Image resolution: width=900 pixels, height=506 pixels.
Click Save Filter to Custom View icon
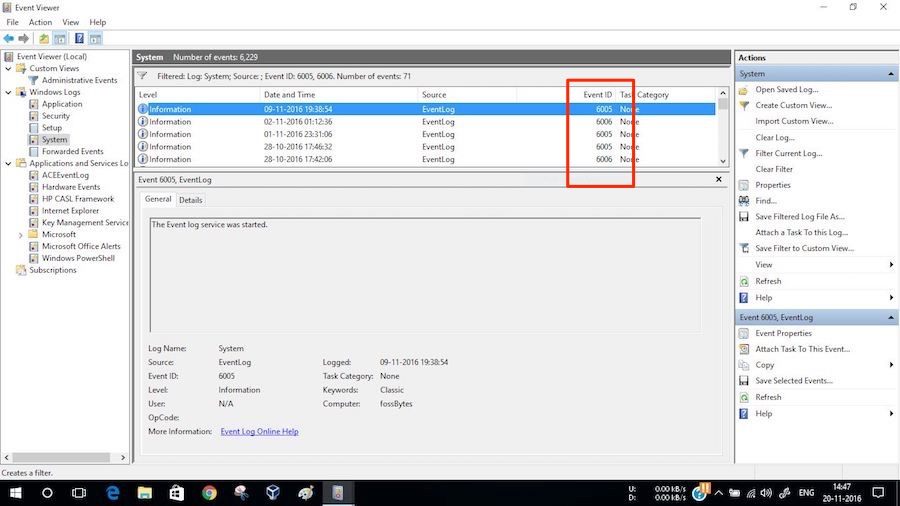(744, 248)
